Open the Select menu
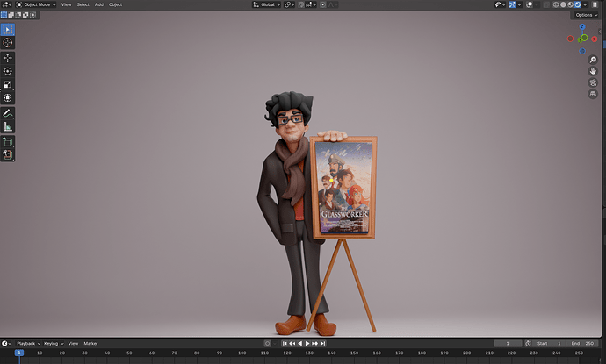Screen dimensions: 606x364 click(x=83, y=4)
